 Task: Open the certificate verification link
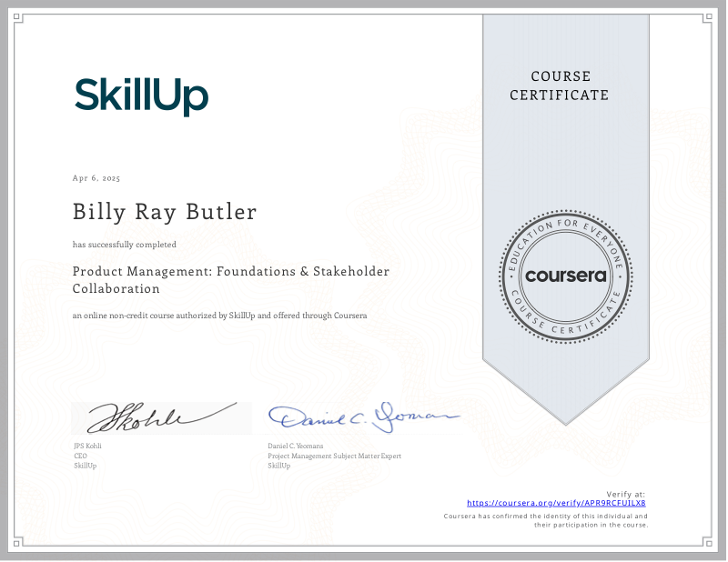click(556, 502)
